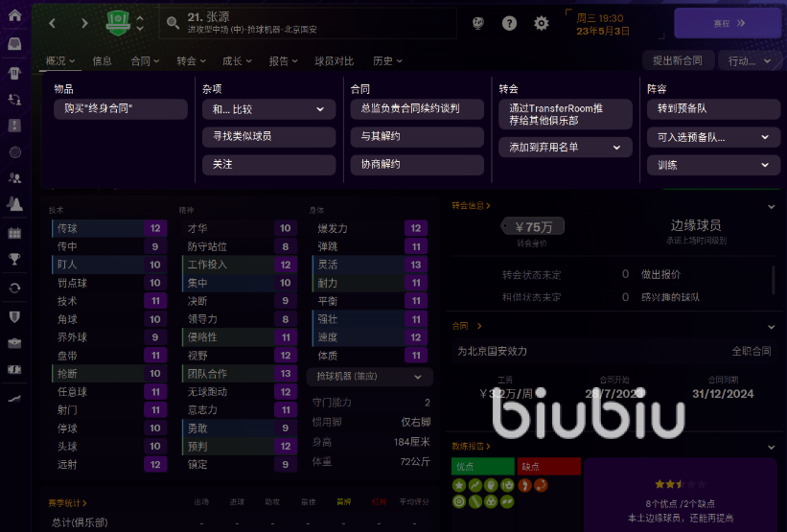Open the 添加到弃用名单 dropdown
Viewport: 787px width, 532px height.
pos(565,148)
